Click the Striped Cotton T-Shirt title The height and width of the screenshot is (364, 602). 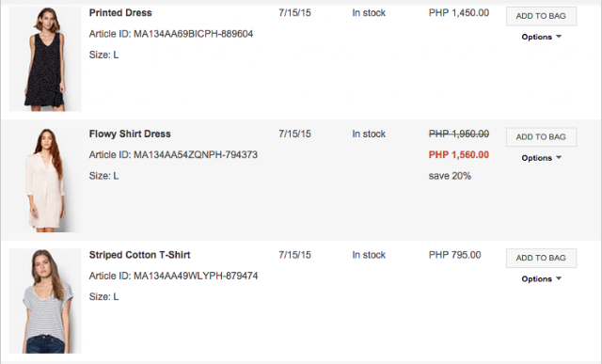(x=140, y=255)
